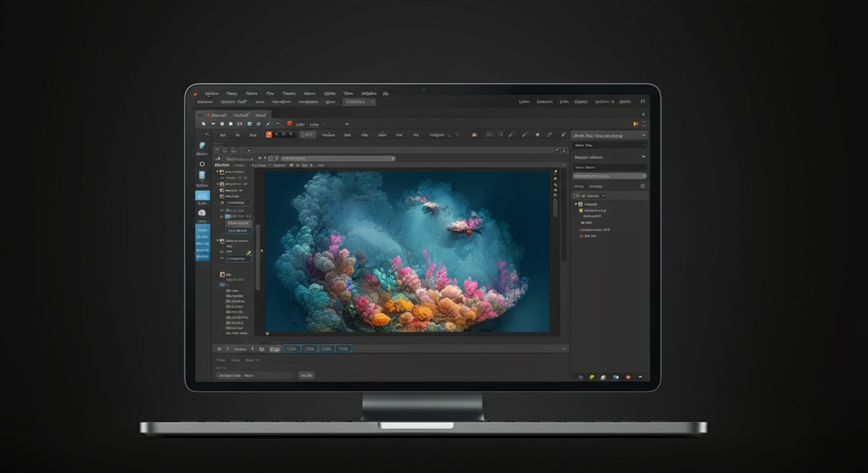Screen dimensions: 868x473
Task: Select the orange-highlighted tool in the options bar
Action: coord(269,134)
